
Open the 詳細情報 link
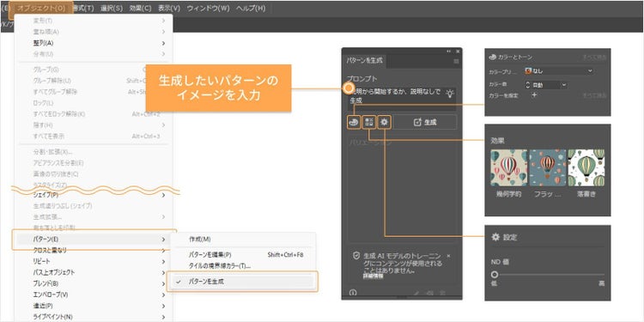(x=373, y=276)
